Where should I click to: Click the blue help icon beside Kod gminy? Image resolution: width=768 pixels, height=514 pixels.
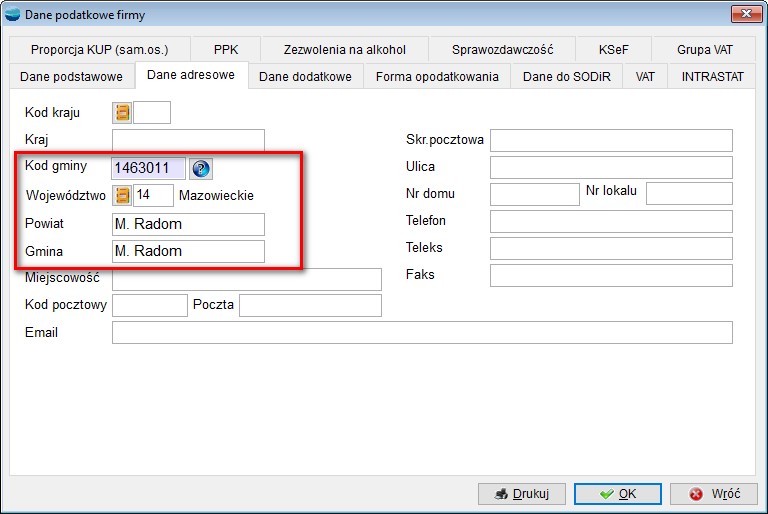(x=201, y=168)
